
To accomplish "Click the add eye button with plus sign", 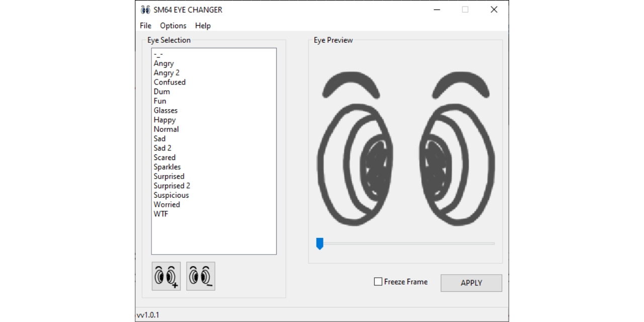I will pos(166,276).
